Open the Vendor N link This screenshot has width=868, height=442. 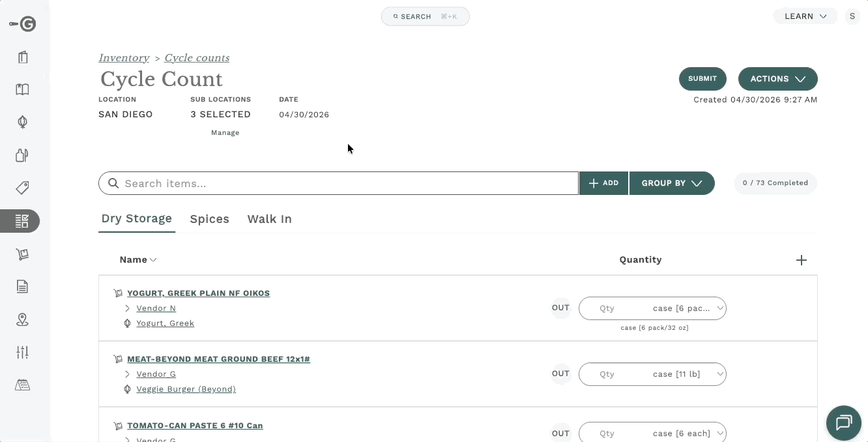[x=156, y=308]
